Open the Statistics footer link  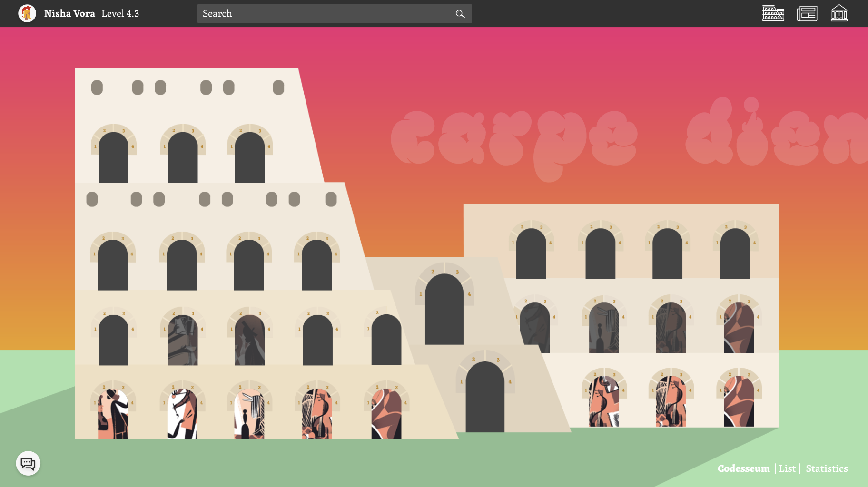pos(827,468)
